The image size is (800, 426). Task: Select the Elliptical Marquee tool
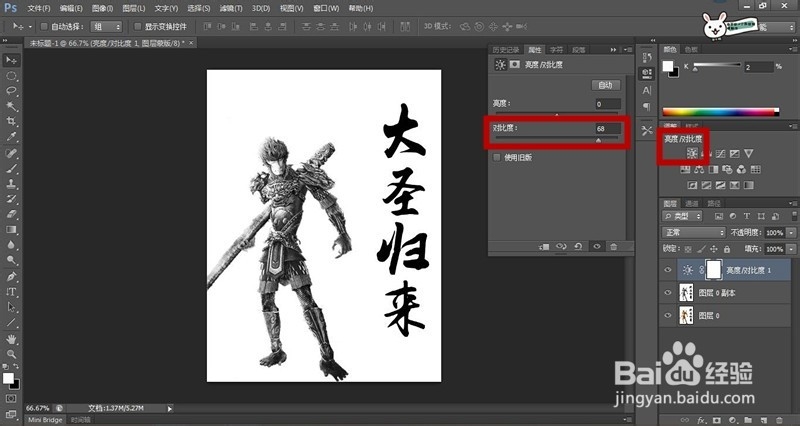coord(11,76)
